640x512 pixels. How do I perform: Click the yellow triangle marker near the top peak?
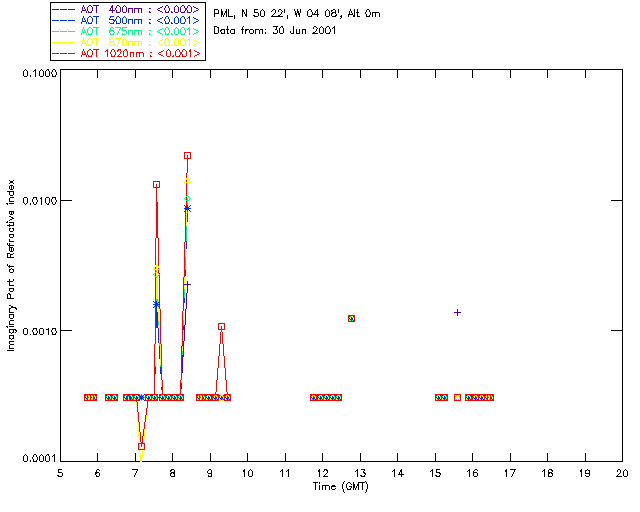pyautogui.click(x=187, y=180)
